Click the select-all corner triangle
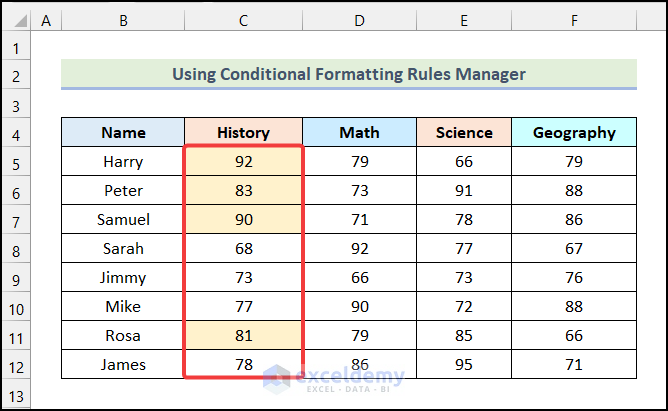 tap(16, 19)
